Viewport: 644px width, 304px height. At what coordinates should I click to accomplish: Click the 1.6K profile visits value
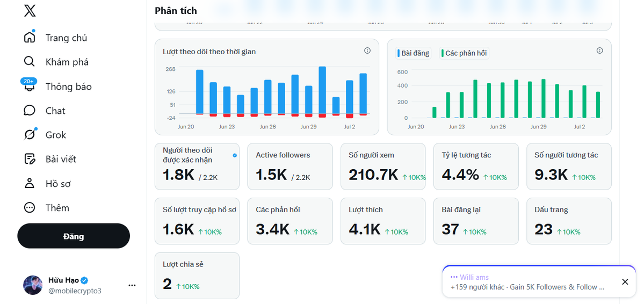pyautogui.click(x=178, y=230)
